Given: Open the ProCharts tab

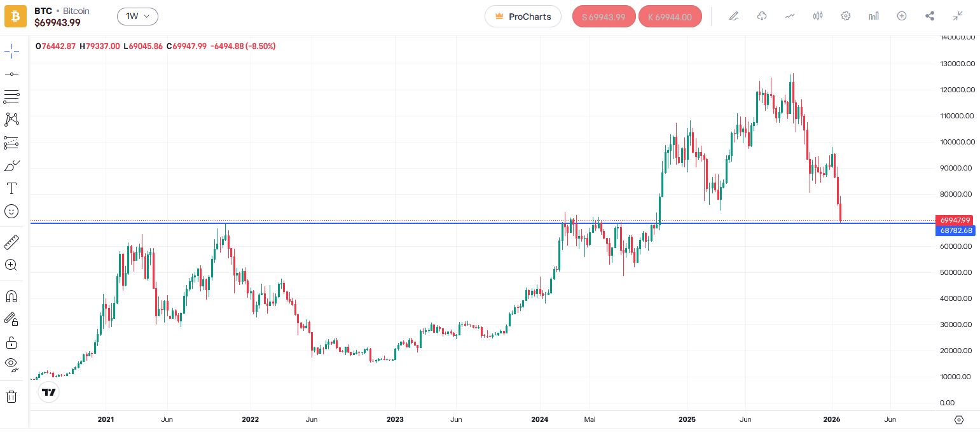Looking at the screenshot, I should [x=523, y=17].
